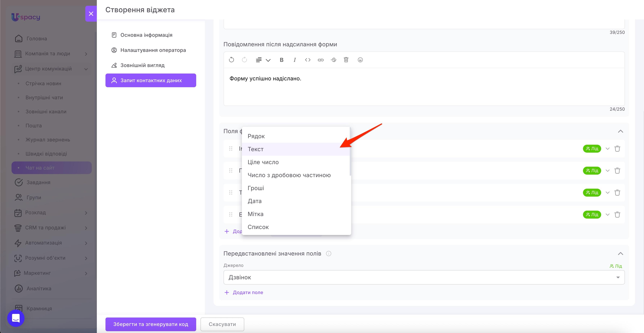Expand Компанія та люди menu
644x333 pixels.
(x=51, y=54)
